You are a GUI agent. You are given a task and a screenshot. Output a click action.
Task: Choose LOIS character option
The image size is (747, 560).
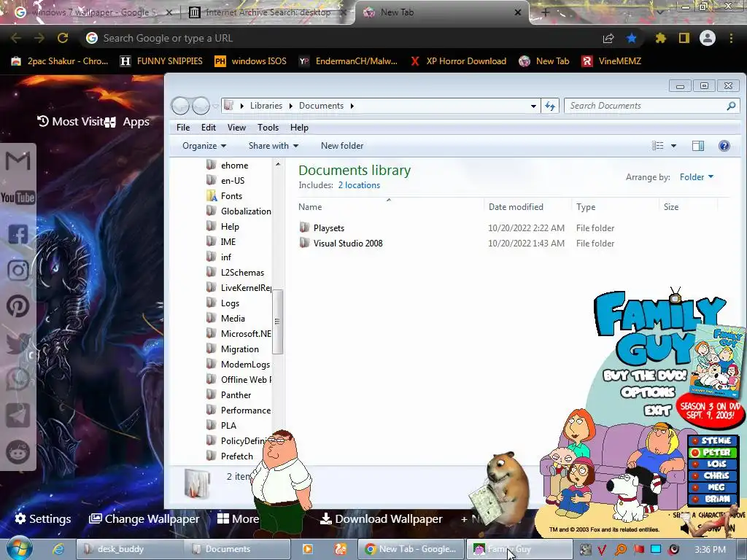712,464
